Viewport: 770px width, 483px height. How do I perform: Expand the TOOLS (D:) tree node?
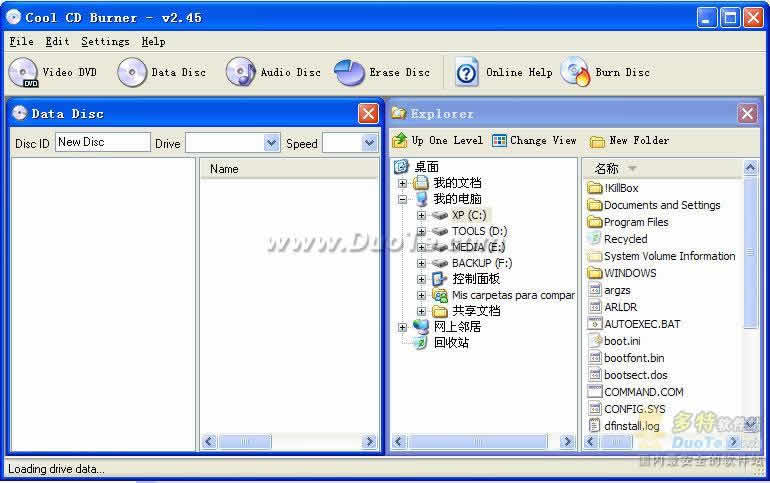tap(421, 231)
